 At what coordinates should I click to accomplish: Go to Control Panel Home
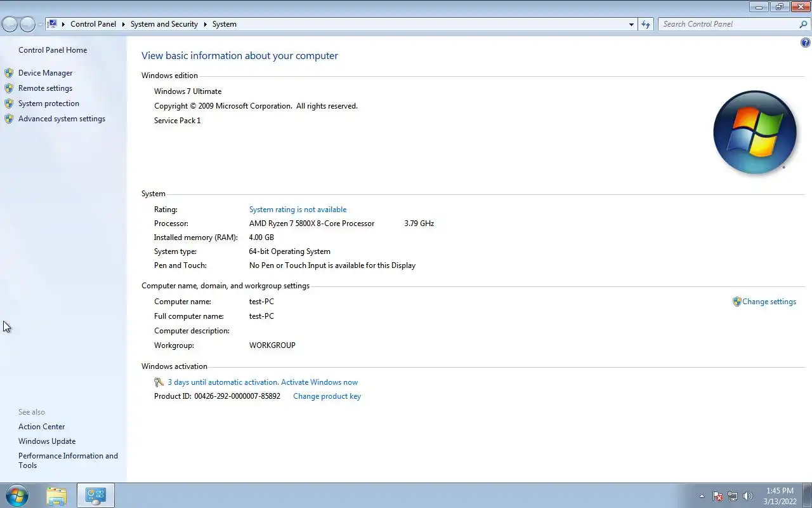(53, 50)
